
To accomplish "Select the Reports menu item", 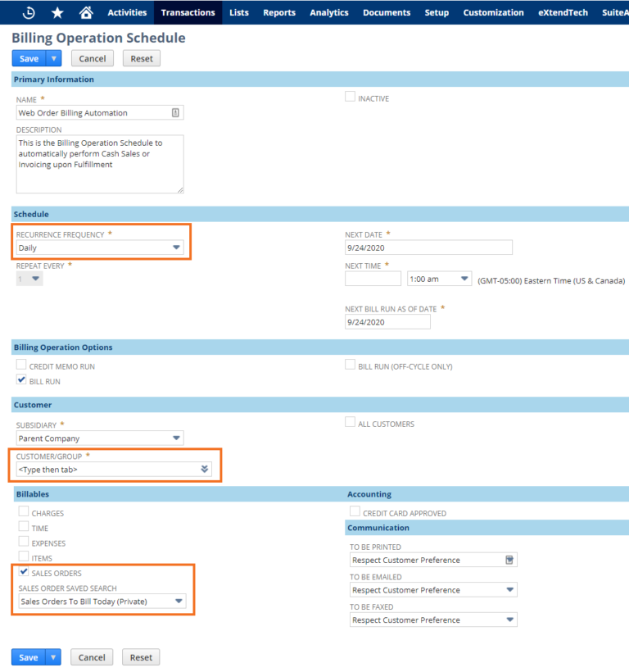I will click(278, 11).
